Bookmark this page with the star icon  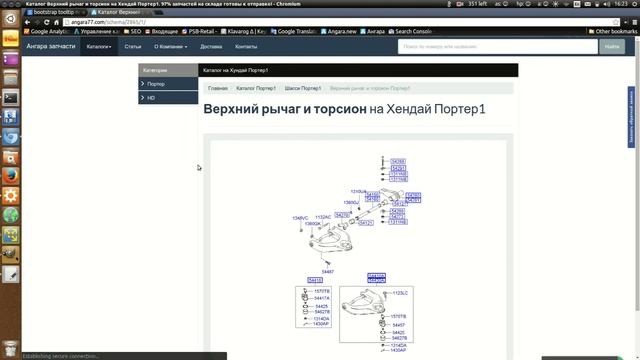(x=616, y=22)
